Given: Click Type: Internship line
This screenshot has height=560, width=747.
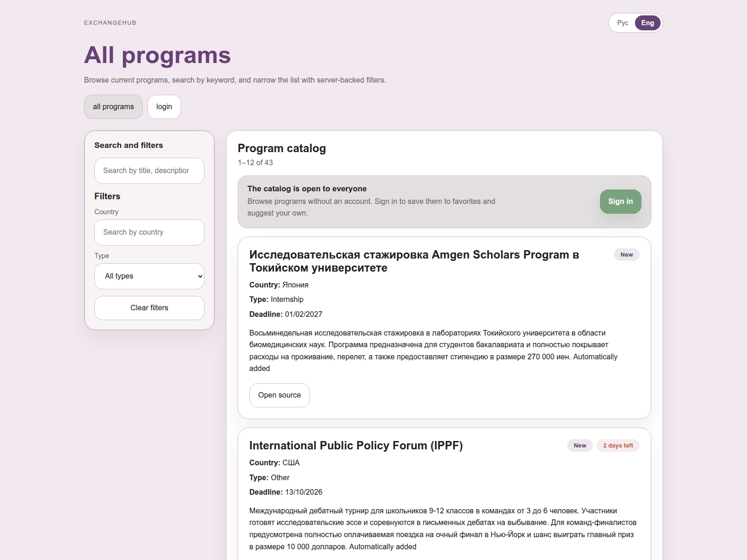Looking at the screenshot, I should pos(276,300).
